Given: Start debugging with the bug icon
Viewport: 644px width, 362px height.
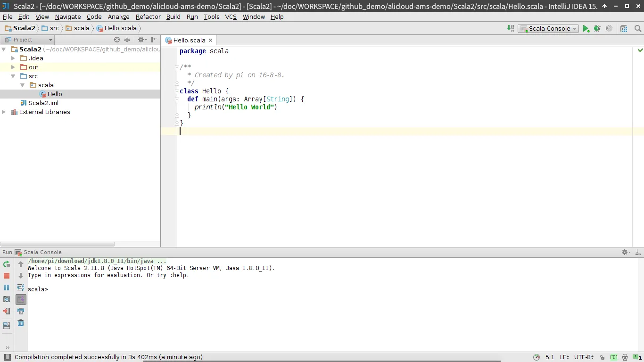Looking at the screenshot, I should 597,28.
